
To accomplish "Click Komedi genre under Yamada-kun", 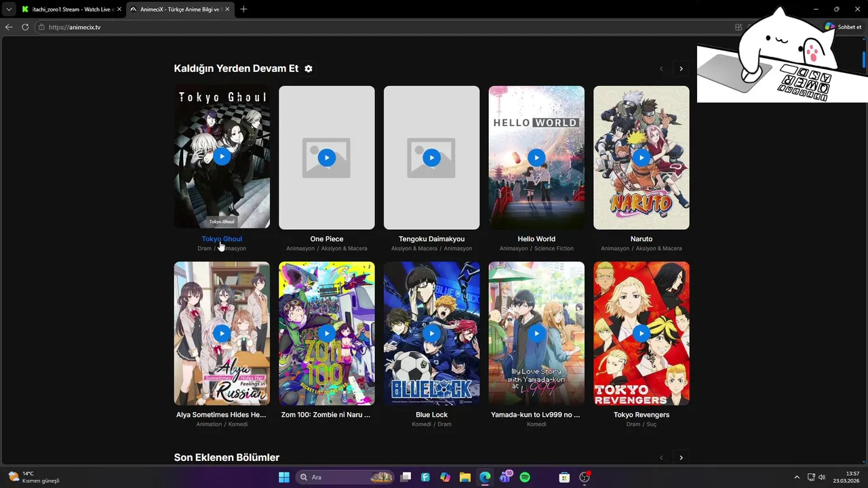I will [x=536, y=424].
